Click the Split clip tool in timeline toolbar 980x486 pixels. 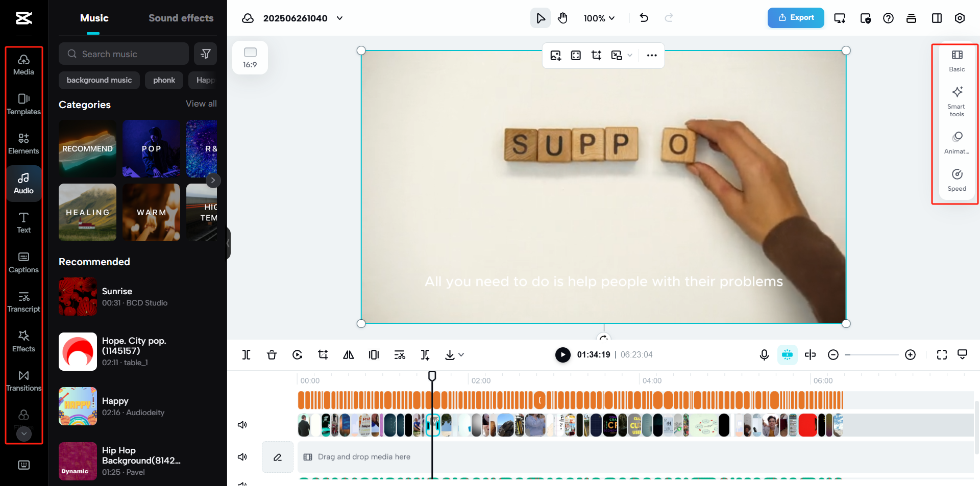pos(246,355)
